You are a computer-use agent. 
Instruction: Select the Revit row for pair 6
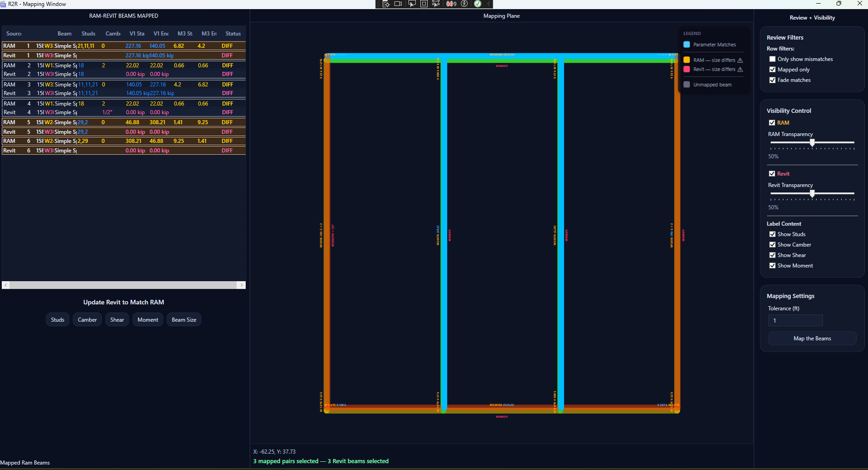(124, 151)
